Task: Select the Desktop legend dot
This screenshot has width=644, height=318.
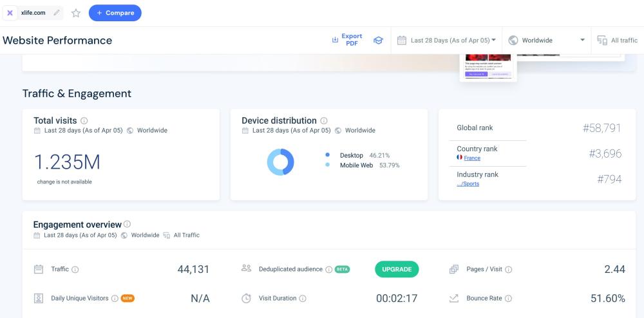Action: tap(327, 155)
